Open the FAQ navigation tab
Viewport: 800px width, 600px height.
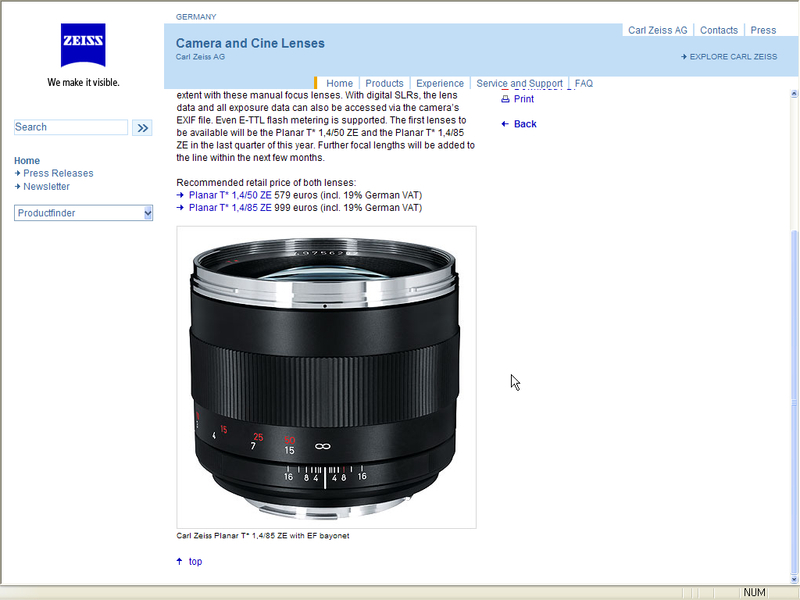coord(584,83)
